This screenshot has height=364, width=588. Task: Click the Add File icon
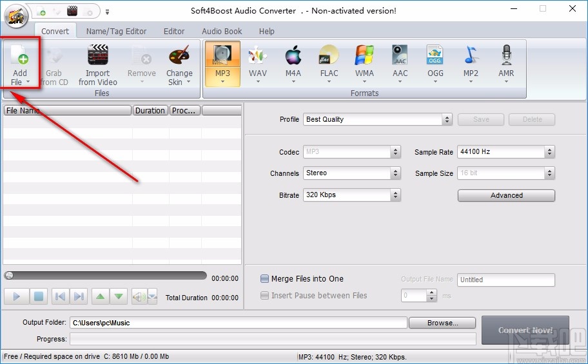click(20, 55)
